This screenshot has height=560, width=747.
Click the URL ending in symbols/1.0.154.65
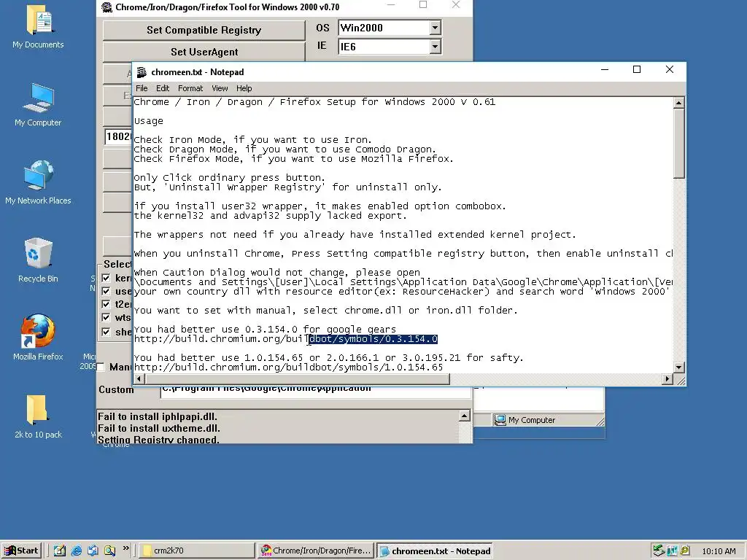(288, 367)
